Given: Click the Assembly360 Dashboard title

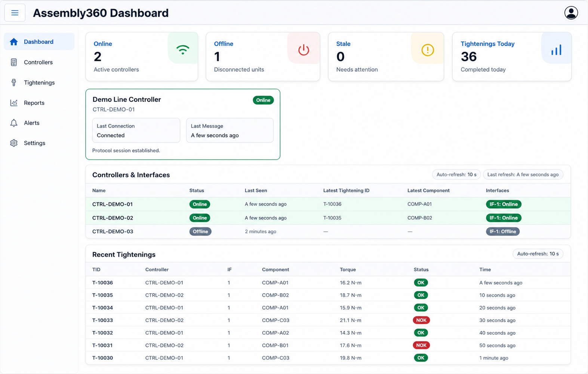Looking at the screenshot, I should 101,13.
